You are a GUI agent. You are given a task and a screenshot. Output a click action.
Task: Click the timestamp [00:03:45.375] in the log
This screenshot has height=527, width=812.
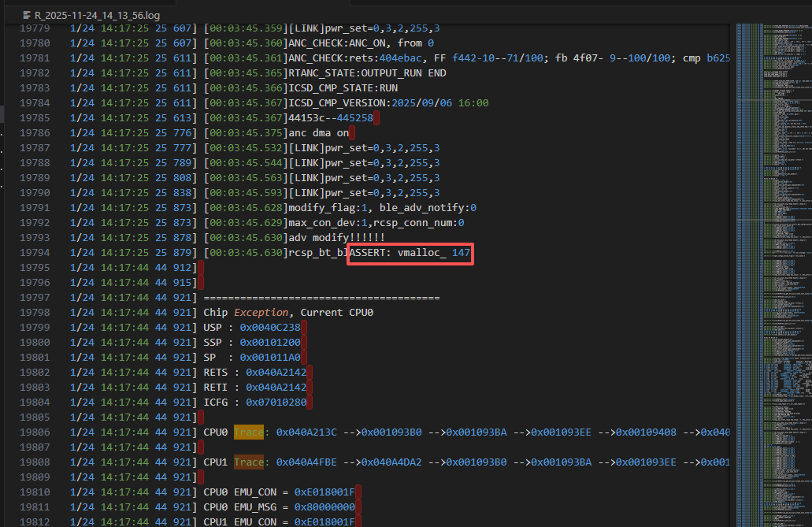click(246, 133)
